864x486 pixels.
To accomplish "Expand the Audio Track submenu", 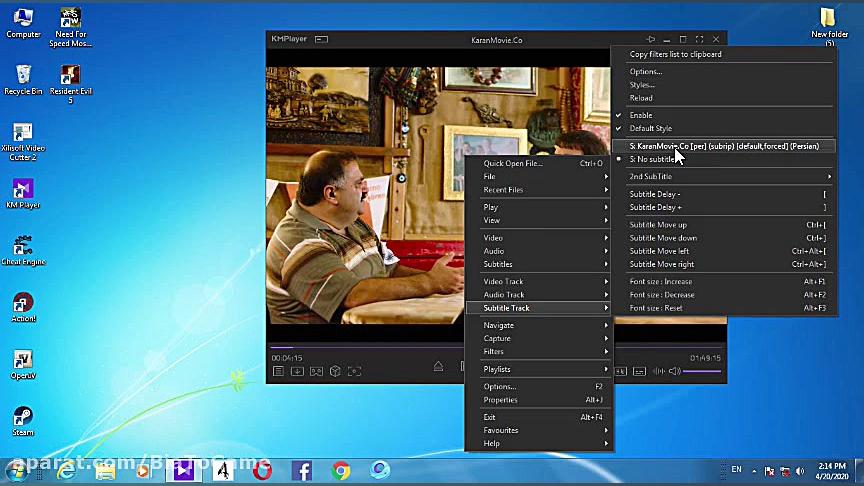I will (540, 295).
